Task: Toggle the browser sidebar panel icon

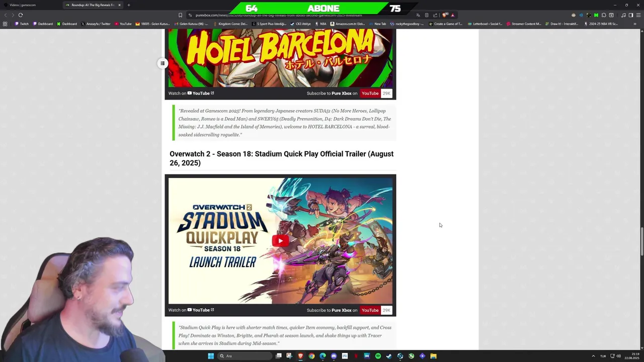Action: [x=631, y=15]
